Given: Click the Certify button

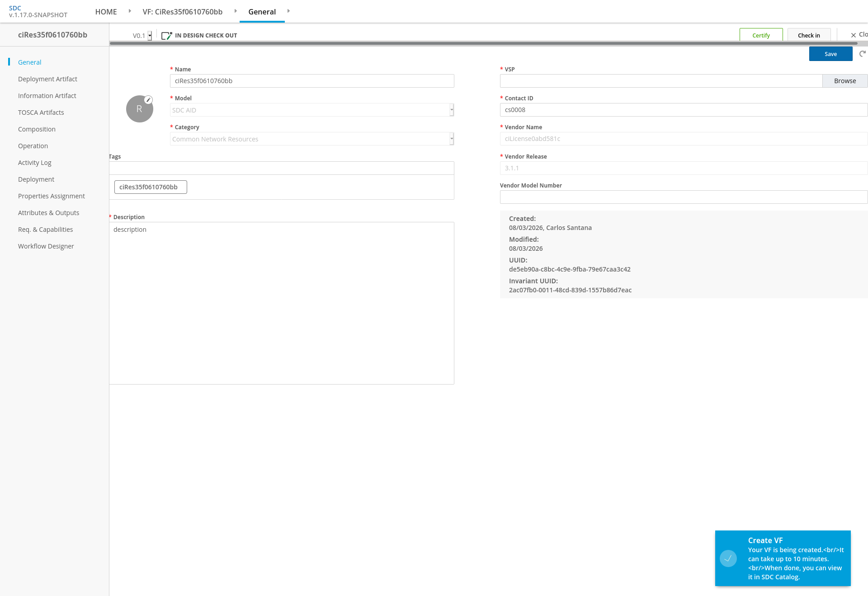Looking at the screenshot, I should (761, 35).
